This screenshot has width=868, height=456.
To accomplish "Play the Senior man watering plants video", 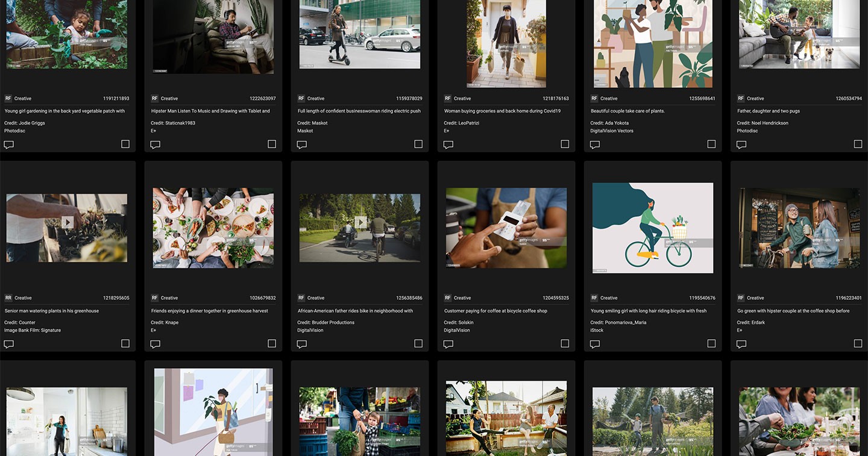I will tap(68, 223).
